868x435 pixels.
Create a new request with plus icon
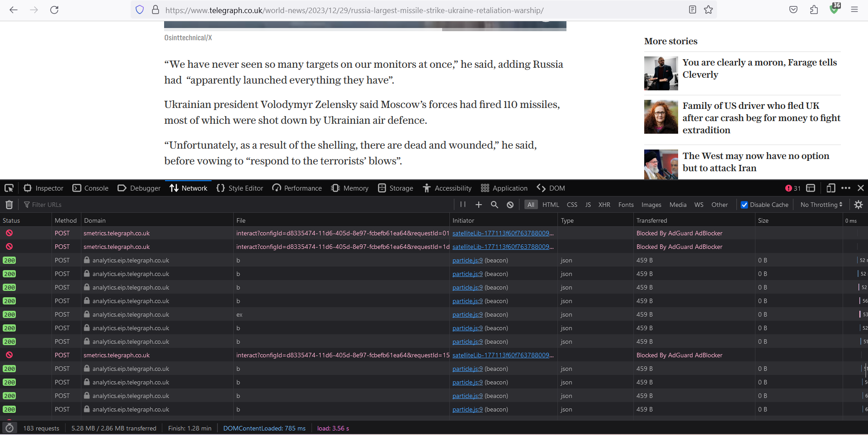pos(478,205)
